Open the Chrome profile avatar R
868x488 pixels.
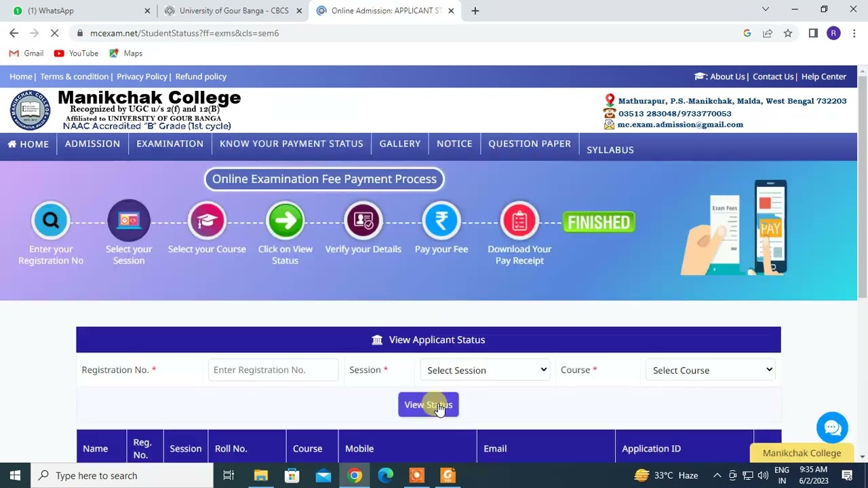[x=833, y=33]
